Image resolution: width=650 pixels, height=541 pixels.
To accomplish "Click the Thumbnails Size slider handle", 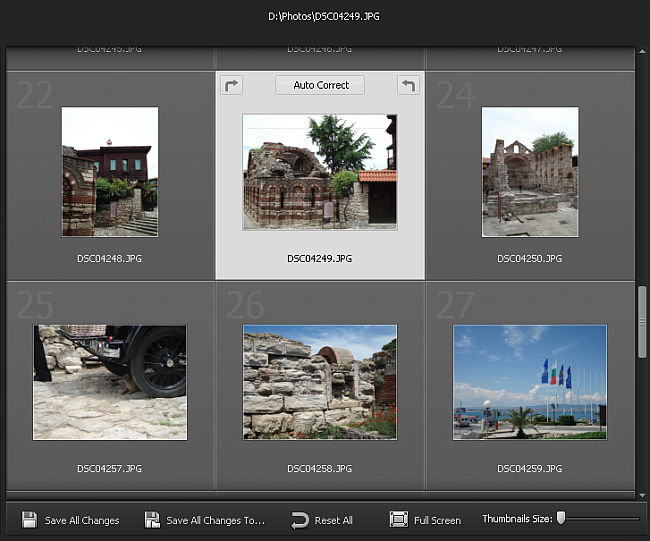I will [561, 518].
